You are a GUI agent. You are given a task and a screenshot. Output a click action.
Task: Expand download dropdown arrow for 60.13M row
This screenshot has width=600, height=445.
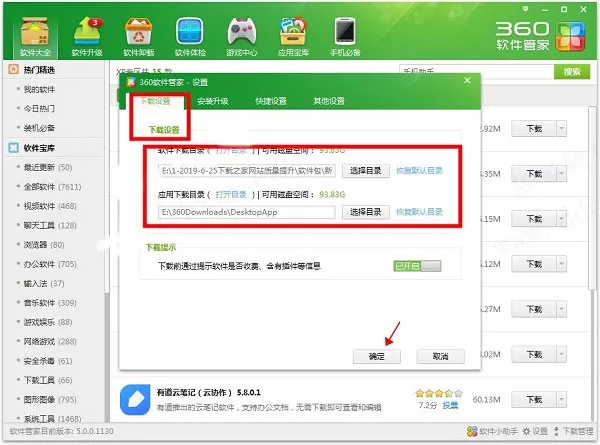click(561, 399)
